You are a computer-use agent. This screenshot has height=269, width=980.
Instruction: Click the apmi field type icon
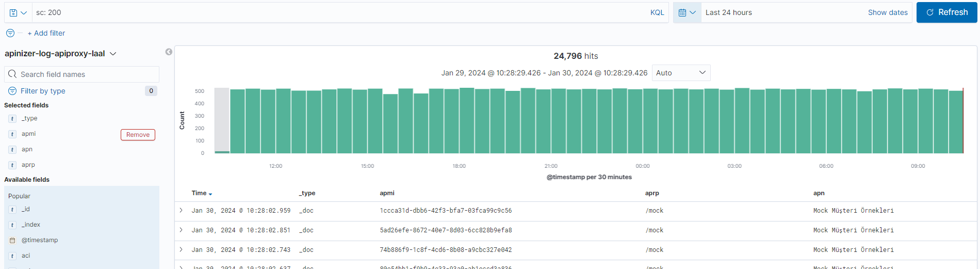coord(12,134)
